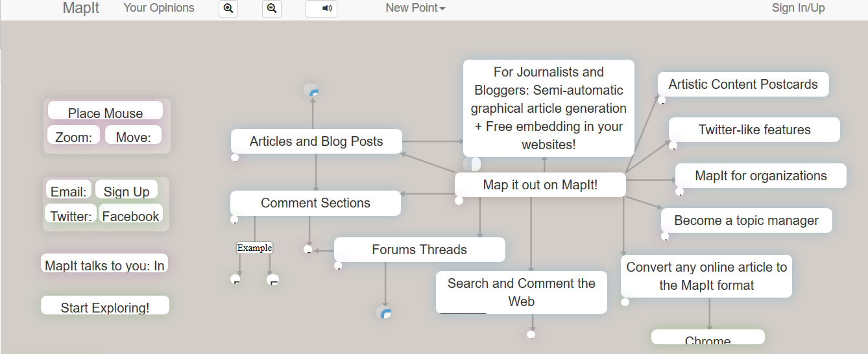The height and width of the screenshot is (354, 868).
Task: Click the blue-marked circle below Forums Threads
Action: tap(385, 313)
